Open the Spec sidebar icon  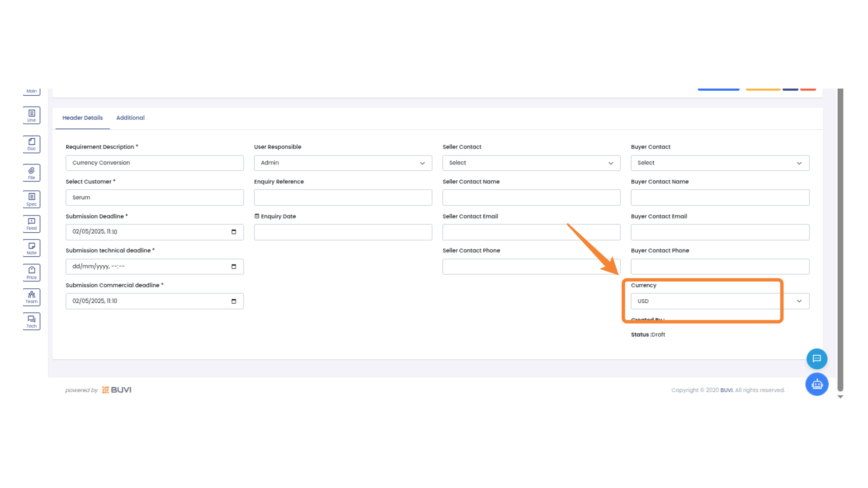pyautogui.click(x=32, y=199)
